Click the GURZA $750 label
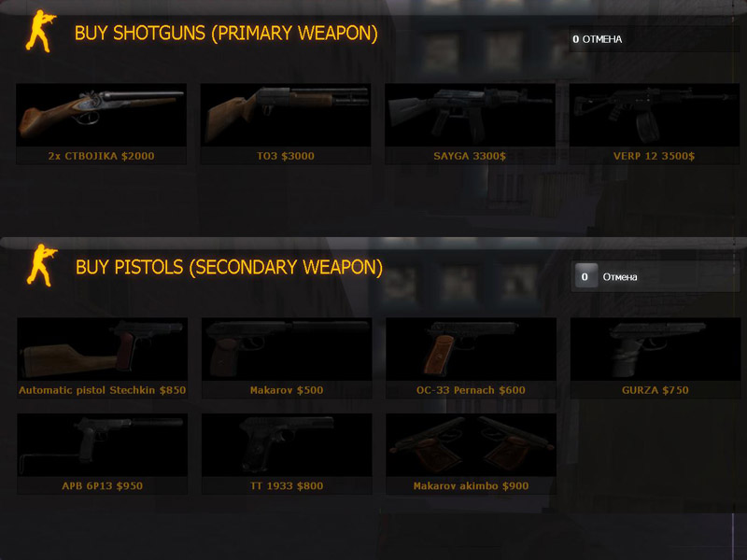 point(655,390)
